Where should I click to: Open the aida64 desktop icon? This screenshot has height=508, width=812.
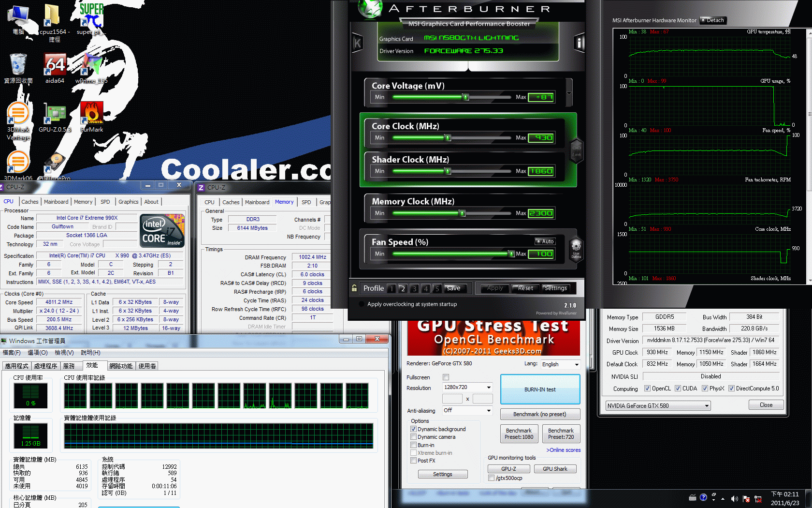[55, 67]
